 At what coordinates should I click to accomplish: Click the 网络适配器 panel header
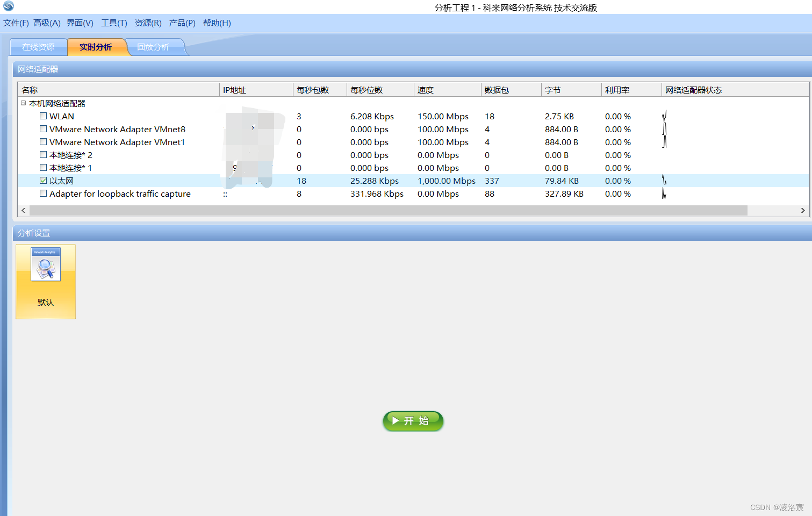click(412, 69)
